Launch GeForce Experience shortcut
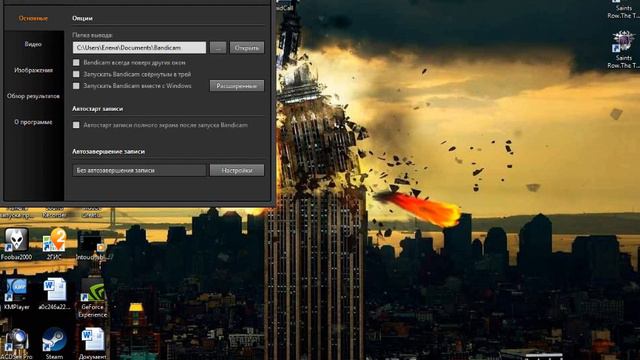The height and width of the screenshot is (360, 640). [93, 298]
